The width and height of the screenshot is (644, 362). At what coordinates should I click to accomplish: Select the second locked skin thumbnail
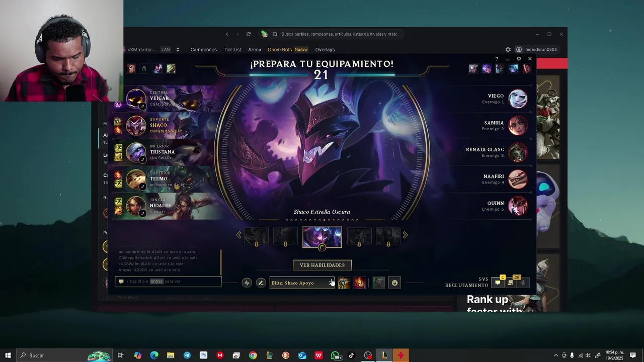(285, 236)
